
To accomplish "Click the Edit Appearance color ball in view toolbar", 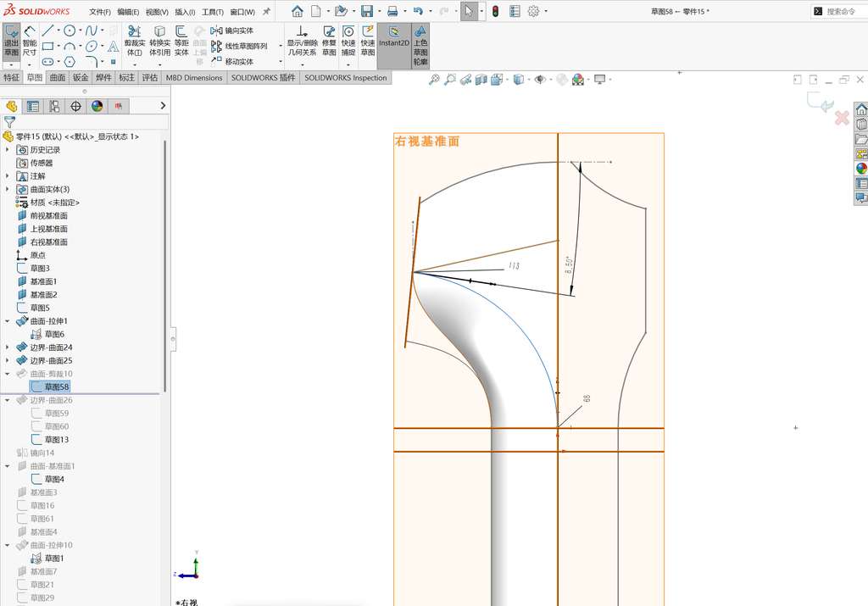I will coord(578,80).
